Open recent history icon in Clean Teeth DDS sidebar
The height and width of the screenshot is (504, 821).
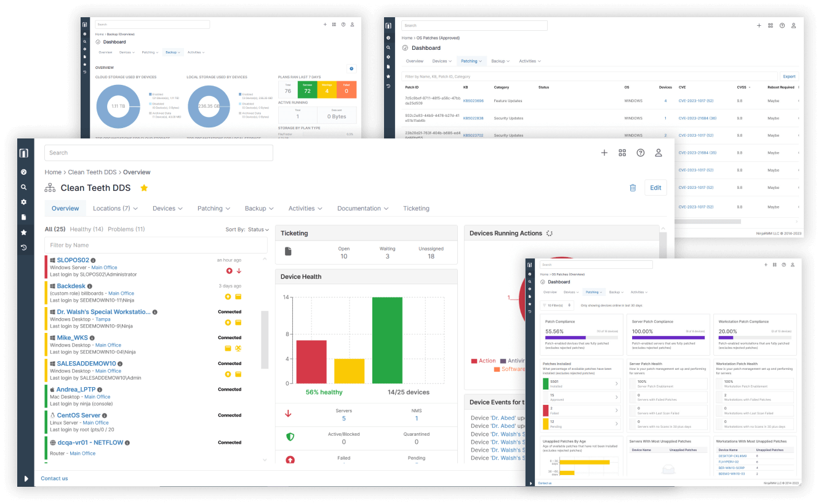tap(24, 247)
